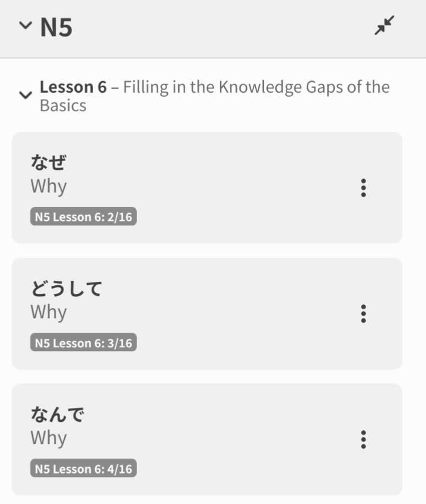
Task: Click the 'Why' meaning under なんで
Action: 48,437
